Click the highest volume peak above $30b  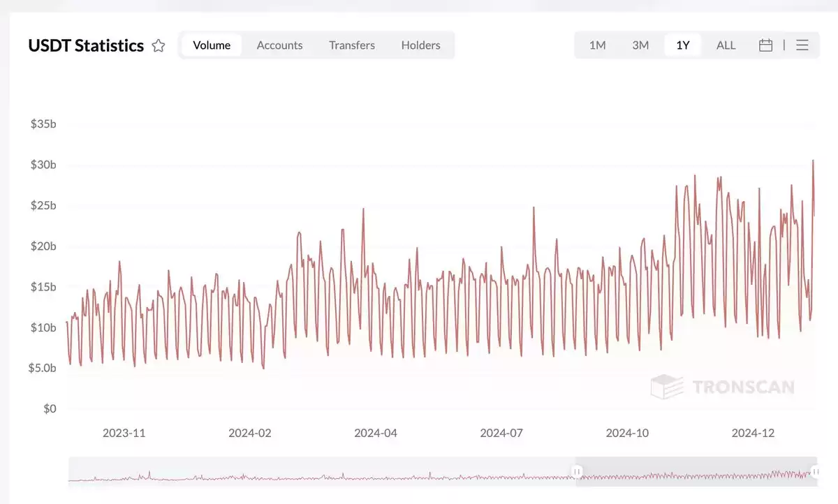pyautogui.click(x=813, y=161)
